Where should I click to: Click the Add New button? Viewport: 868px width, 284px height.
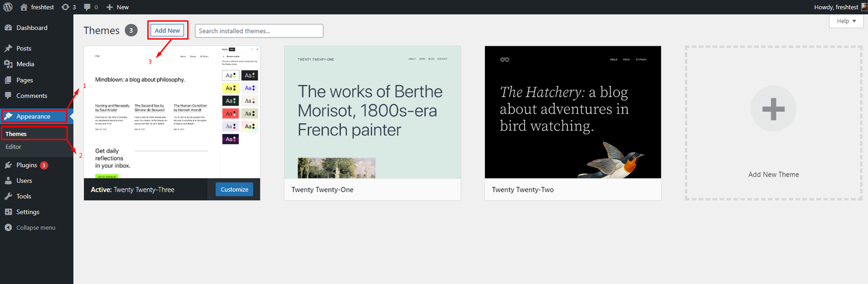(x=167, y=30)
